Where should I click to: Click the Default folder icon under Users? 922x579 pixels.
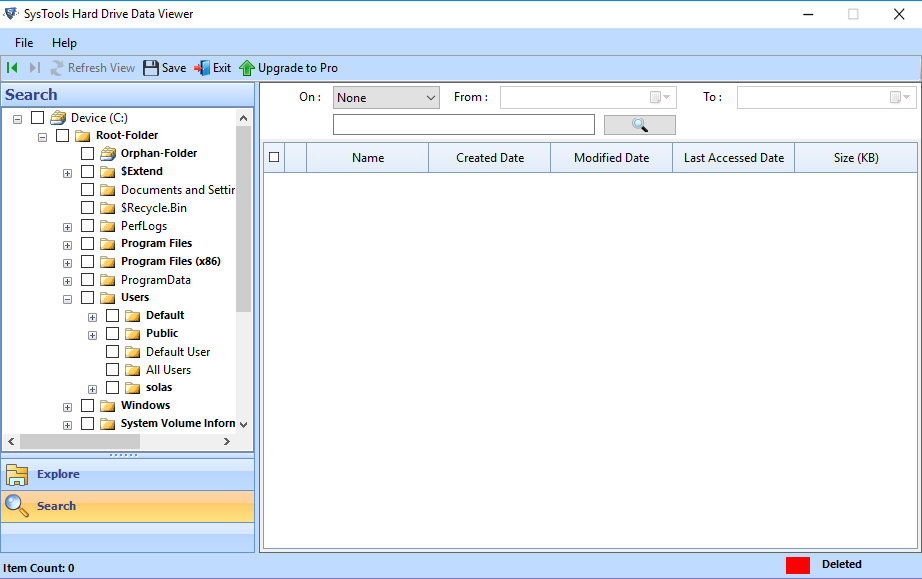tap(133, 316)
